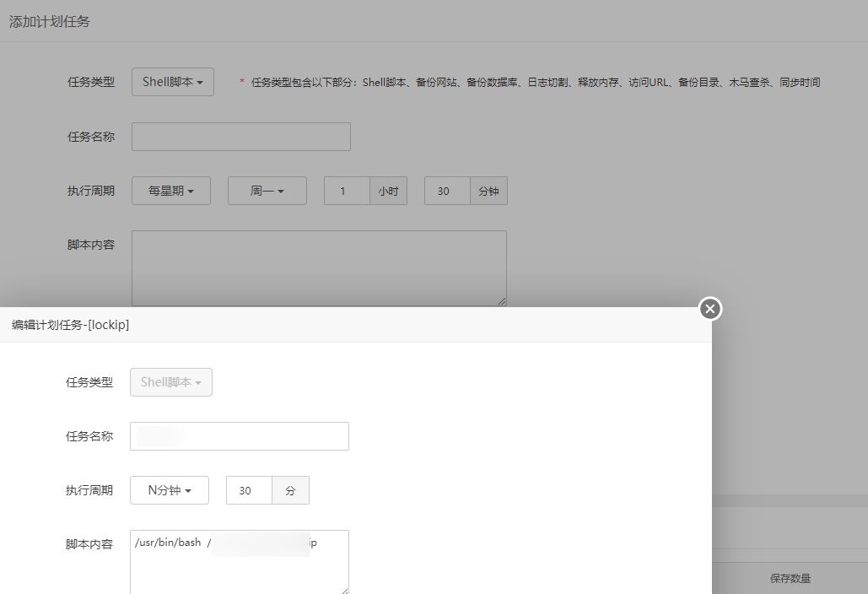Open the N分钟 cycle dropdown
868x594 pixels.
(170, 490)
